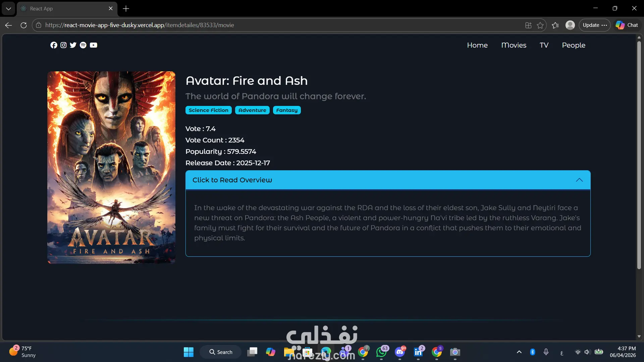
Task: Bookmark page with star icon
Action: tap(540, 25)
